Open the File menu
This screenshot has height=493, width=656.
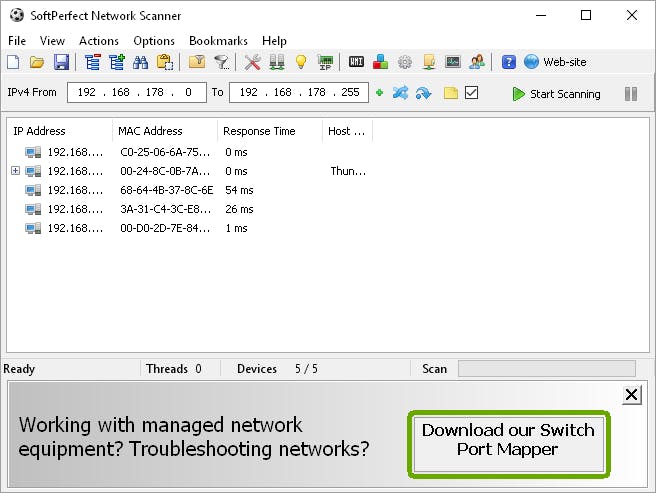tap(17, 41)
